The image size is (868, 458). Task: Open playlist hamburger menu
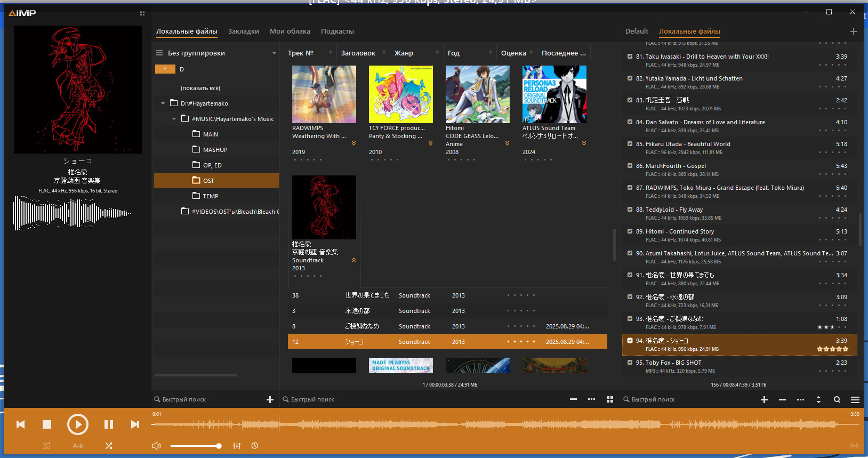pyautogui.click(x=855, y=399)
